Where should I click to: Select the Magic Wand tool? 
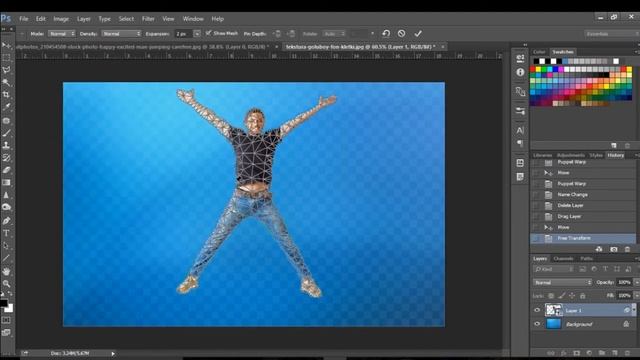6,82
